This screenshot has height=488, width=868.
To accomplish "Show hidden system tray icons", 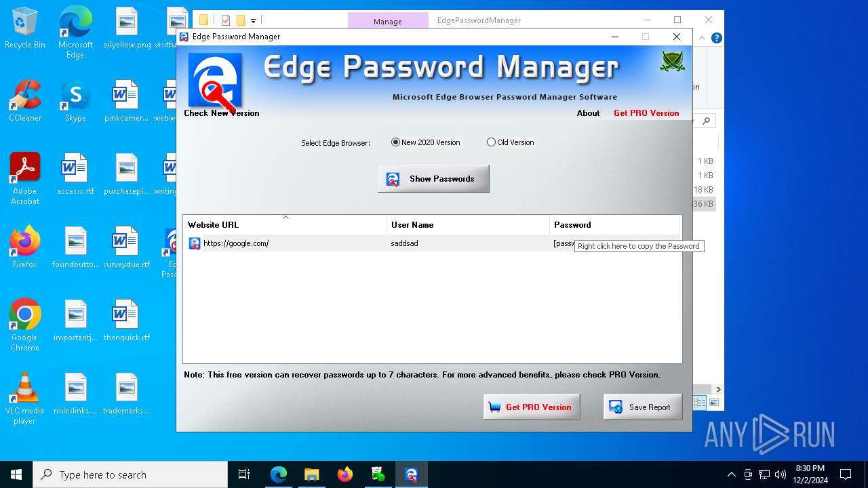I will (x=731, y=474).
